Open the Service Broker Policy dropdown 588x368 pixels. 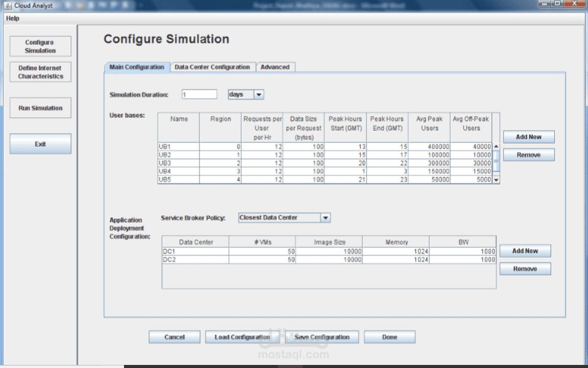(284, 218)
